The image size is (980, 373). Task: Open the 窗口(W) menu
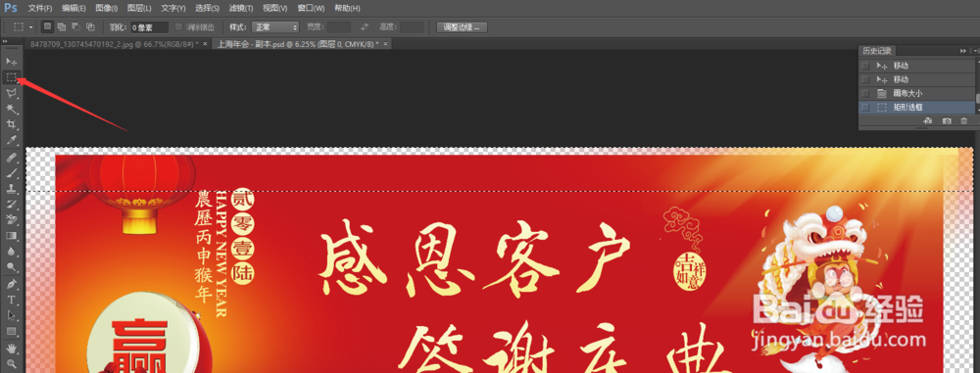[x=311, y=8]
